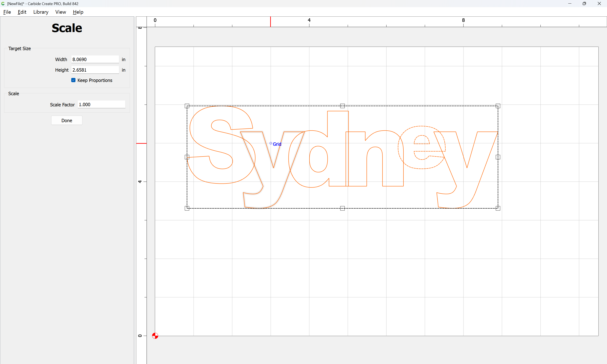Click the Carbide Create app icon
This screenshot has width=607, height=364.
3,4
